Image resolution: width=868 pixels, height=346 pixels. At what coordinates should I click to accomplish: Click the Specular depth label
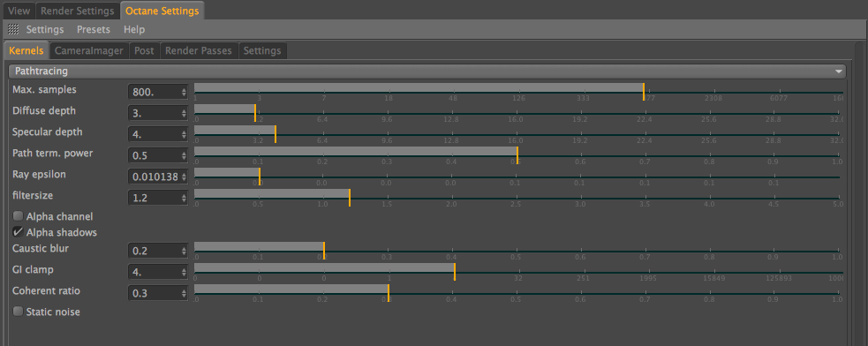[x=47, y=132]
